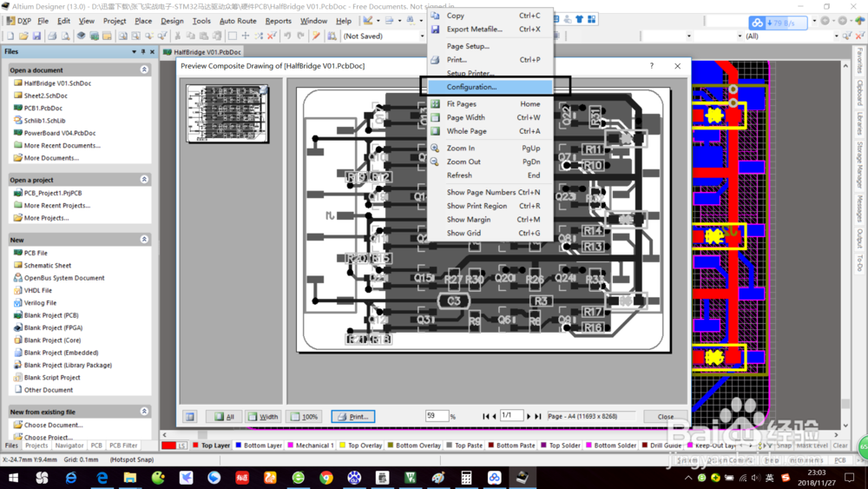Go to previous page in preview

(494, 416)
